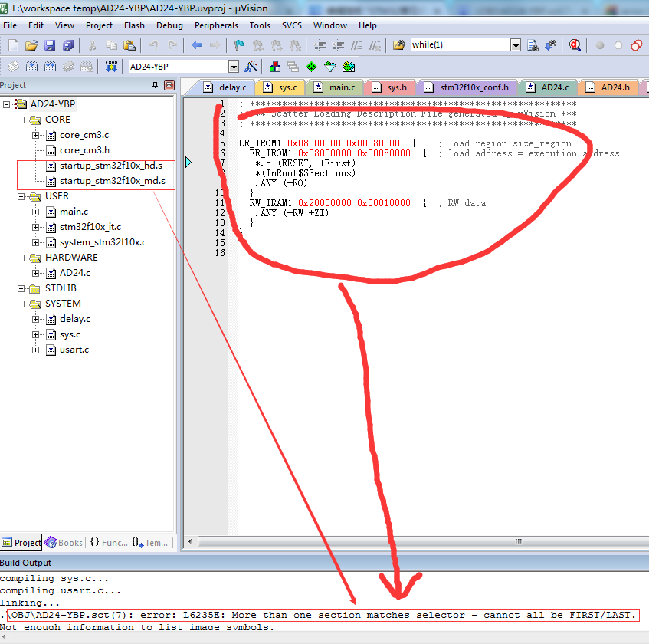Paste with the clipboard icon

click(129, 45)
